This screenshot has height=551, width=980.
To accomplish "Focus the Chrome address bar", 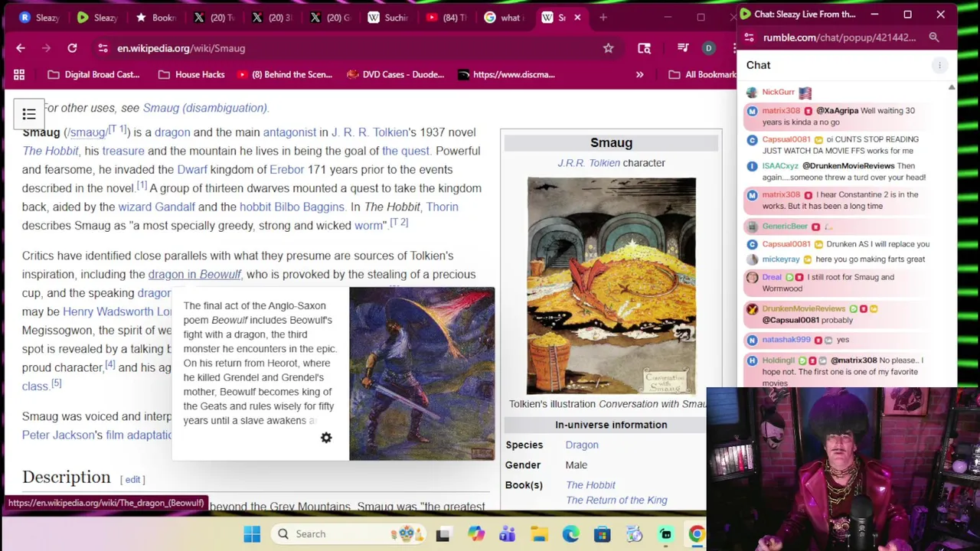I will (x=352, y=48).
